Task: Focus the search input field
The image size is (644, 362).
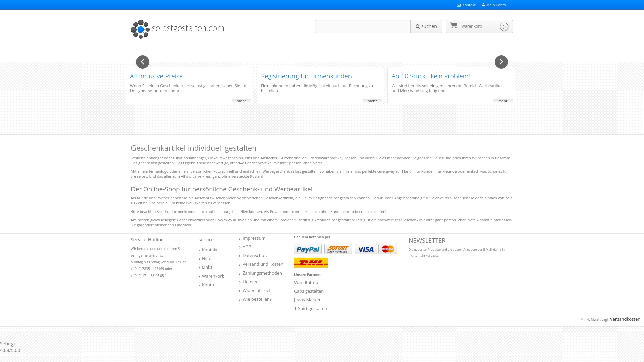Action: pyautogui.click(x=362, y=26)
